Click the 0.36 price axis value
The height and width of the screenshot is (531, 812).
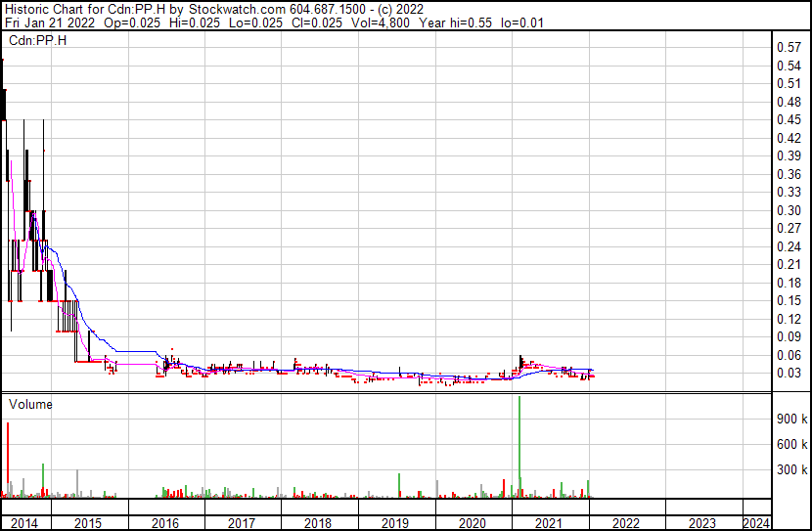(789, 174)
